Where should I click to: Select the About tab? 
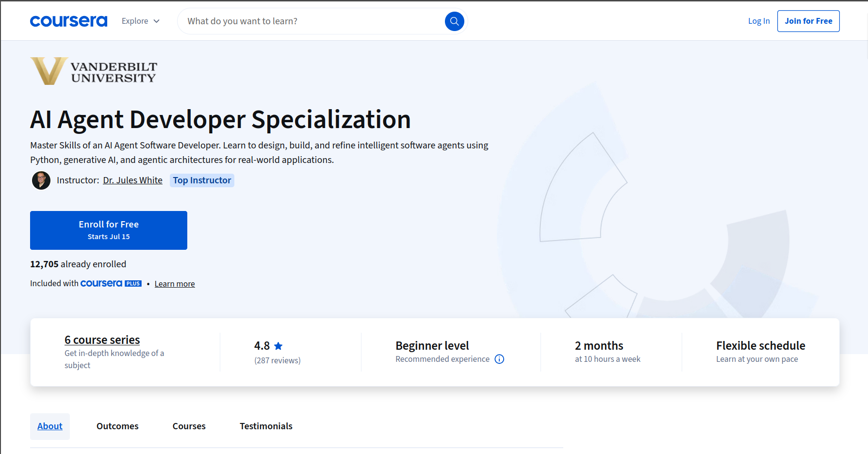click(x=50, y=426)
